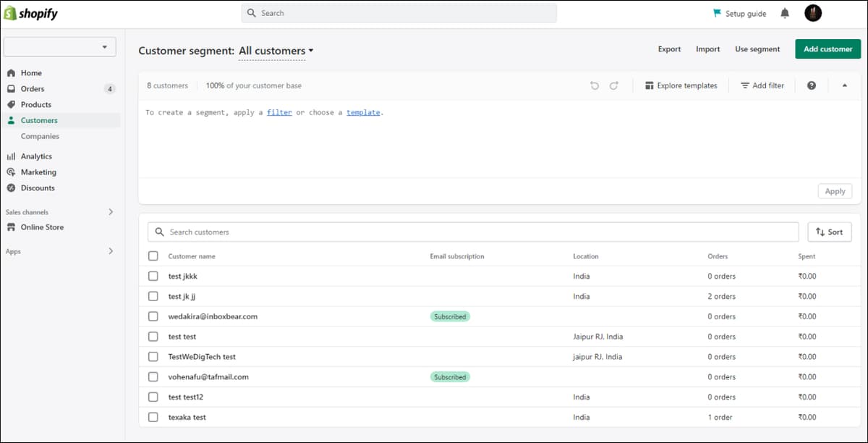Click the redo arrow in segment editor
This screenshot has height=443, width=868.
tap(613, 85)
